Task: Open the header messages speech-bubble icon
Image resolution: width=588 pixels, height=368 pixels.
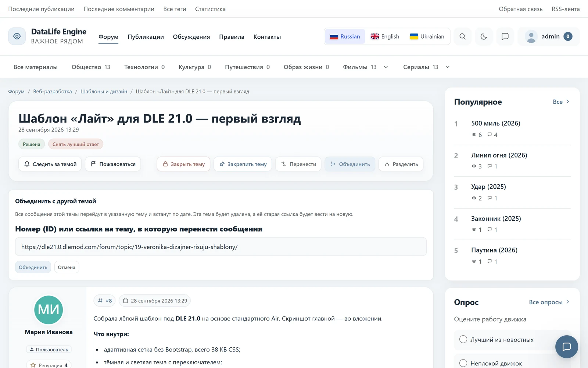Action: click(505, 36)
